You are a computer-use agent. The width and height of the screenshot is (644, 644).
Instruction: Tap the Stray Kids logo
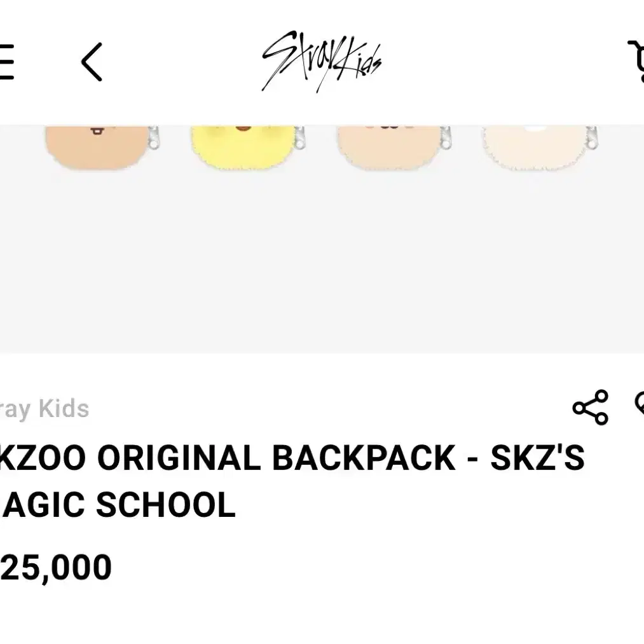322,61
